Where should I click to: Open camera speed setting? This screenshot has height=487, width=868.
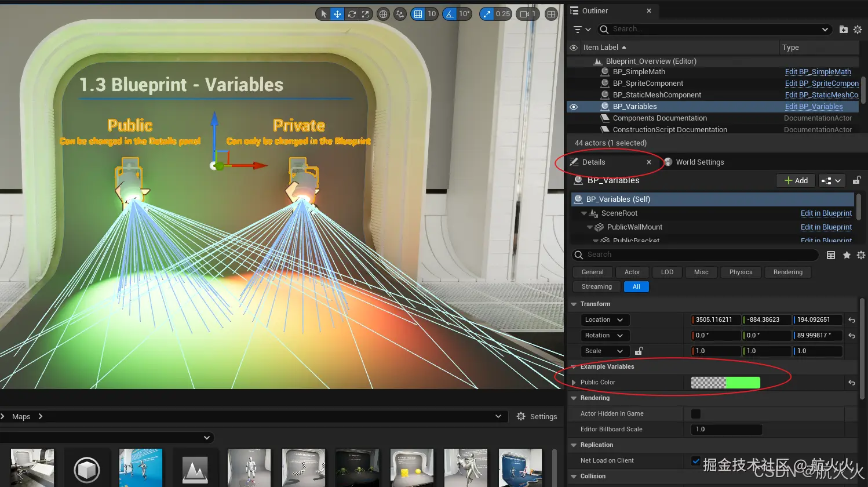pyautogui.click(x=527, y=14)
